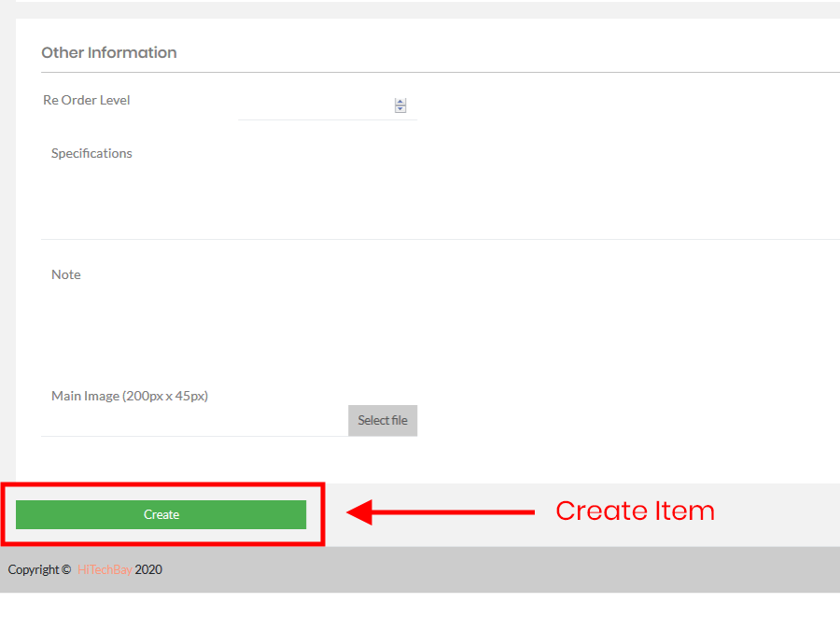Image resolution: width=840 pixels, height=630 pixels.
Task: Submit the form with the green Create button
Action: point(161,514)
